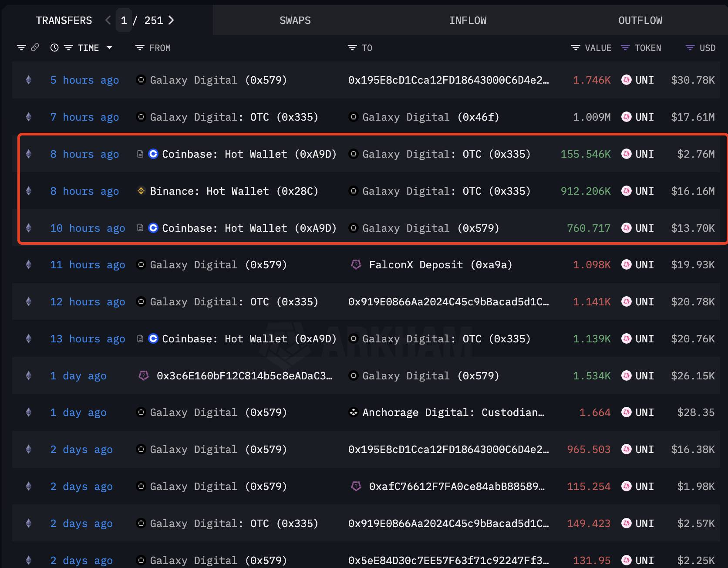Switch to the OUTFLOW tab
The height and width of the screenshot is (568, 728).
640,20
